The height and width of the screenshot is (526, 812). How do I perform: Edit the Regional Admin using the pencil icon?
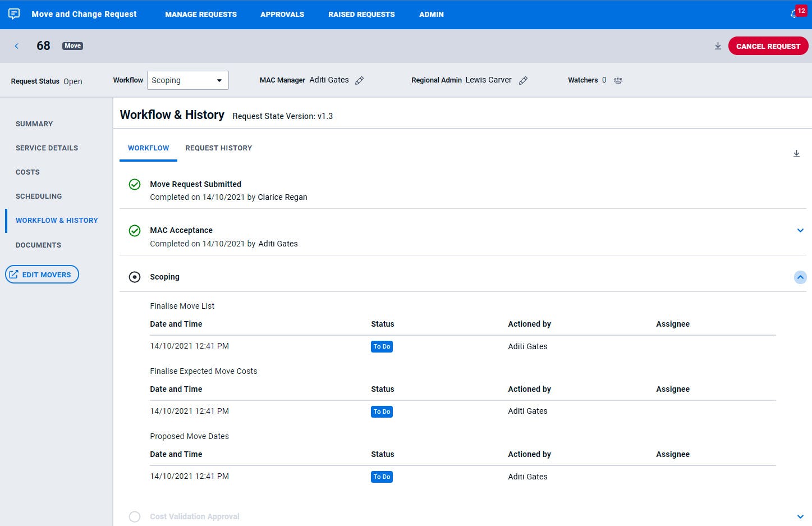[x=523, y=80]
